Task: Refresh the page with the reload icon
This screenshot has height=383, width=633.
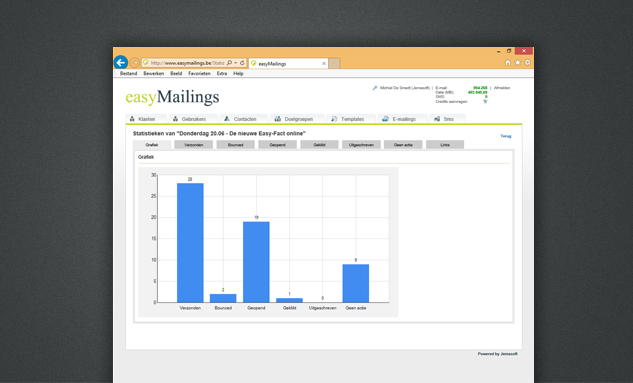Action: click(x=242, y=63)
